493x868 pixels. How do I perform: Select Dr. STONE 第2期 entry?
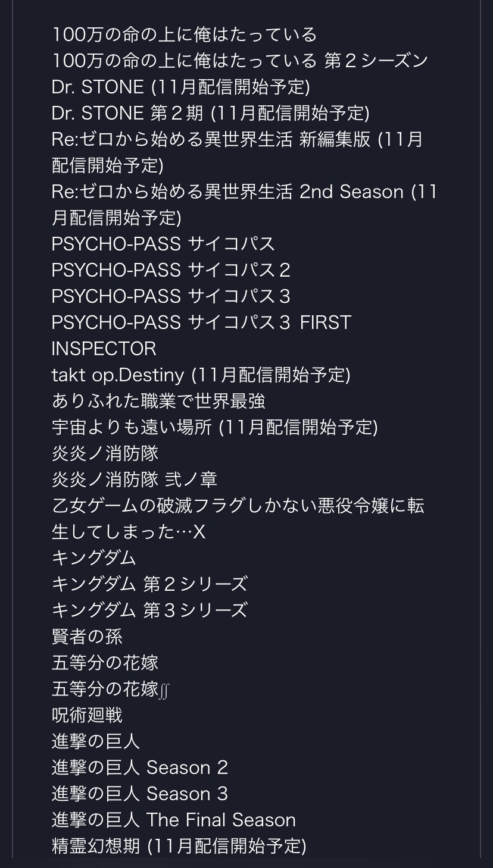(x=211, y=113)
